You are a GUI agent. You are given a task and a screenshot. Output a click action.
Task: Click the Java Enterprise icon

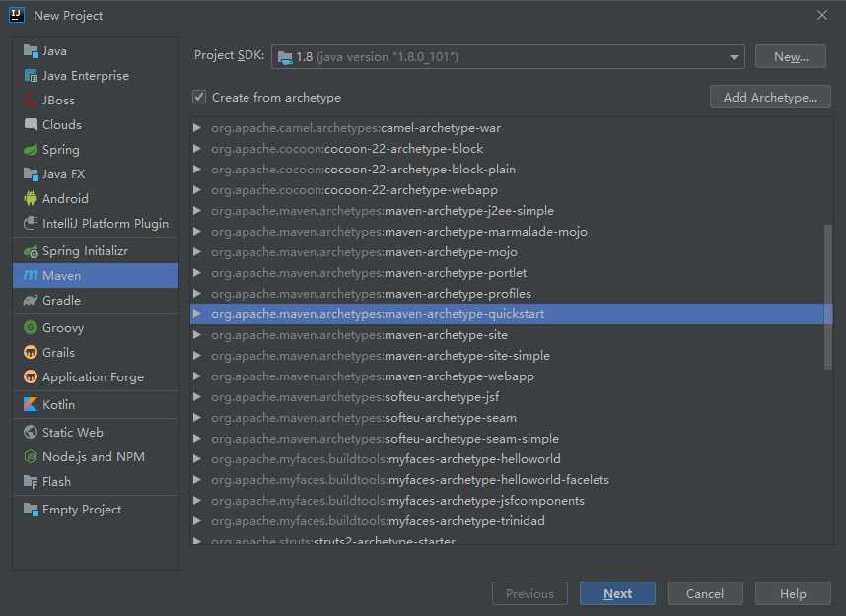pos(31,76)
